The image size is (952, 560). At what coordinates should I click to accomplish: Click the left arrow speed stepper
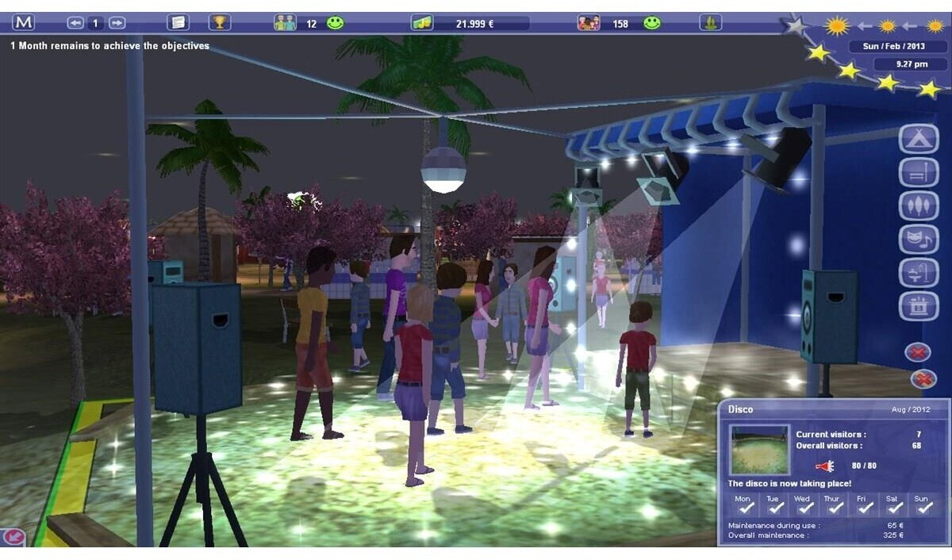click(75, 23)
